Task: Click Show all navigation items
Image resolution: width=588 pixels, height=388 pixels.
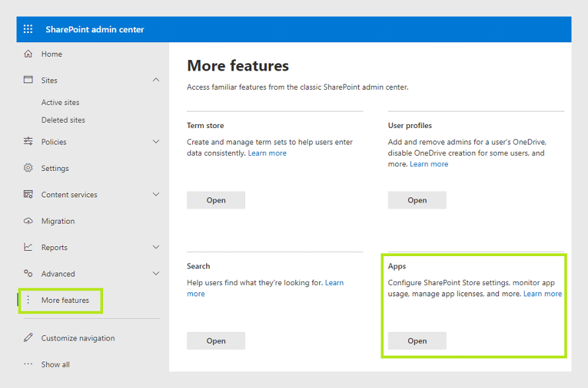Action: [55, 364]
